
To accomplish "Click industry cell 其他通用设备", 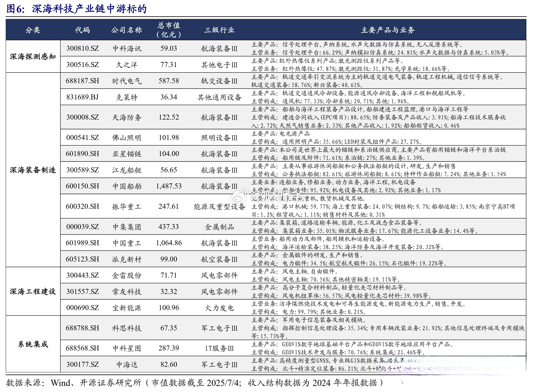I will [219, 97].
